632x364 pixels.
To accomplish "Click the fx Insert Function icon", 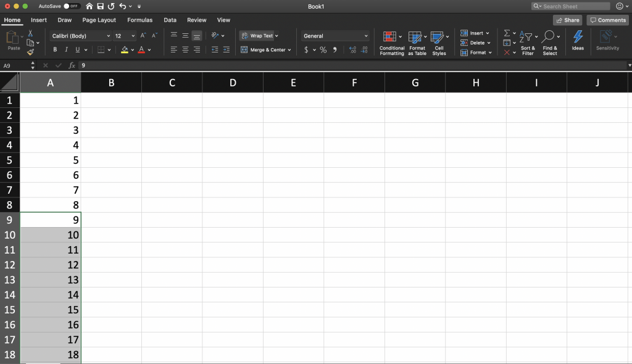I will (x=72, y=65).
